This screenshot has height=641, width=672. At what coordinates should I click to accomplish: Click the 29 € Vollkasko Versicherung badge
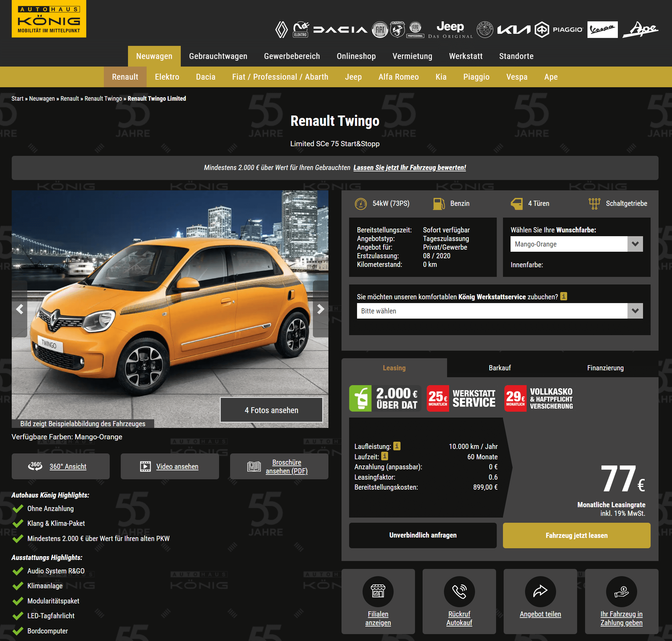pos(539,398)
